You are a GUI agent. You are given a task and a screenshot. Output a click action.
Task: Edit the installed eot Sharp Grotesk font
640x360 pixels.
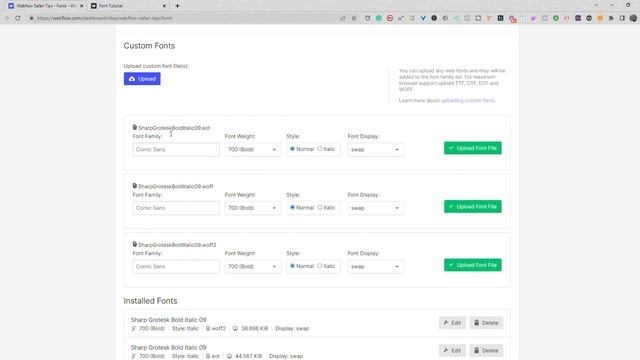(452, 350)
